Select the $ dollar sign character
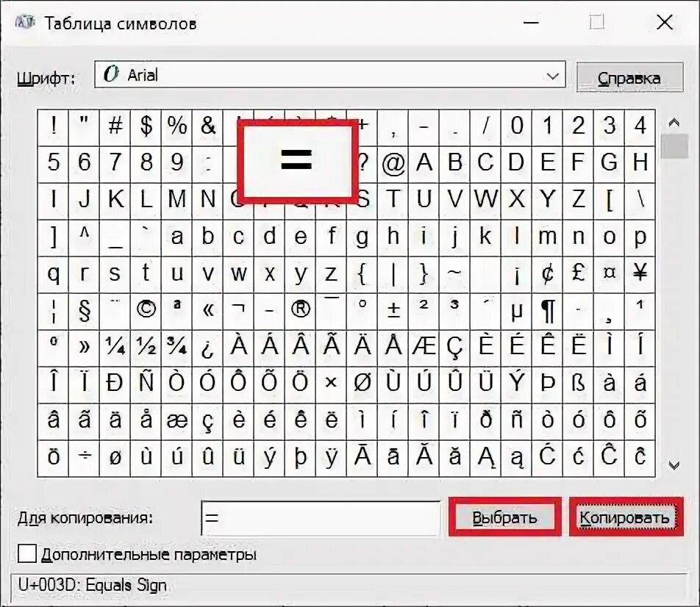 point(146,128)
